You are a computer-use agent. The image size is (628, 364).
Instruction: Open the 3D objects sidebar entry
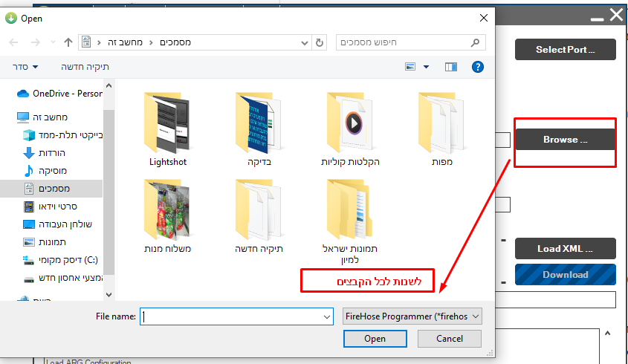(x=62, y=135)
